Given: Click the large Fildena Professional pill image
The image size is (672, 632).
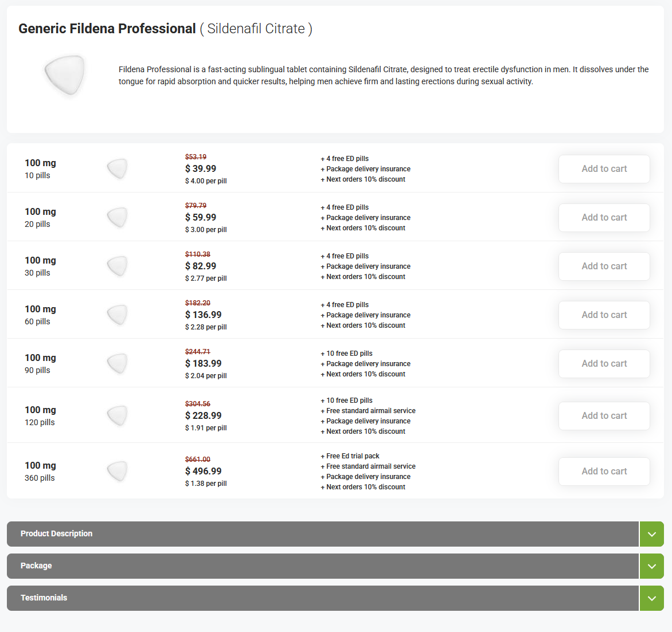Looking at the screenshot, I should [65, 75].
